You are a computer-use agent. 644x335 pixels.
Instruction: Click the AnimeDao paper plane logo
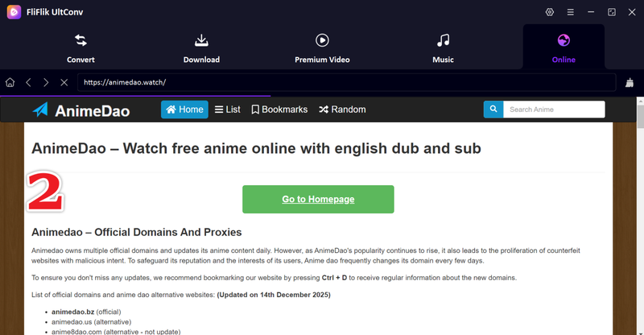41,110
